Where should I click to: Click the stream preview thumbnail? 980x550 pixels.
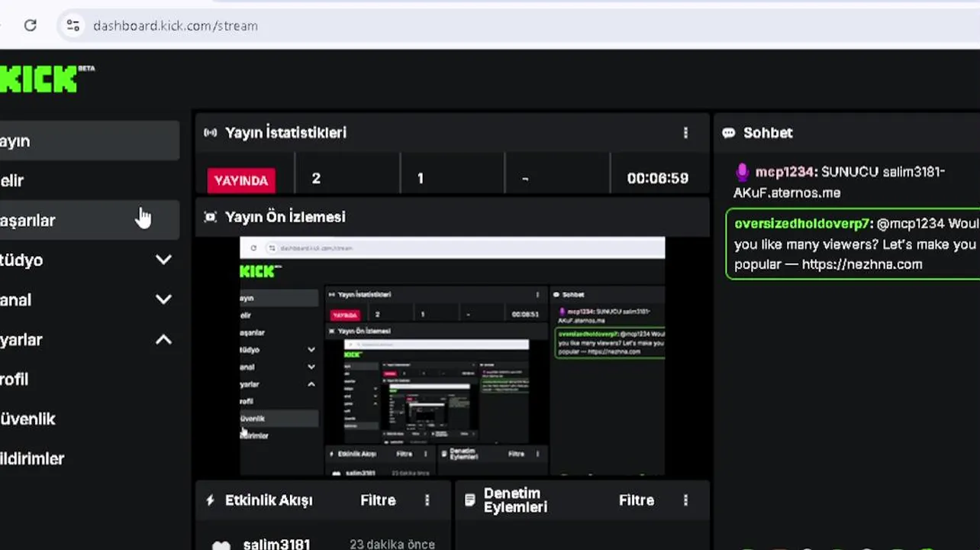453,356
